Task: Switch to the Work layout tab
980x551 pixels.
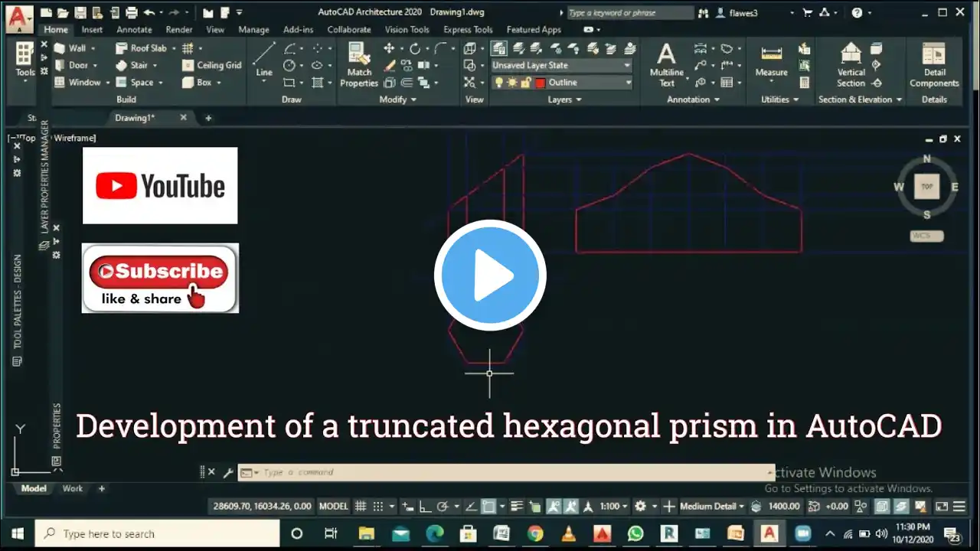Action: [73, 488]
